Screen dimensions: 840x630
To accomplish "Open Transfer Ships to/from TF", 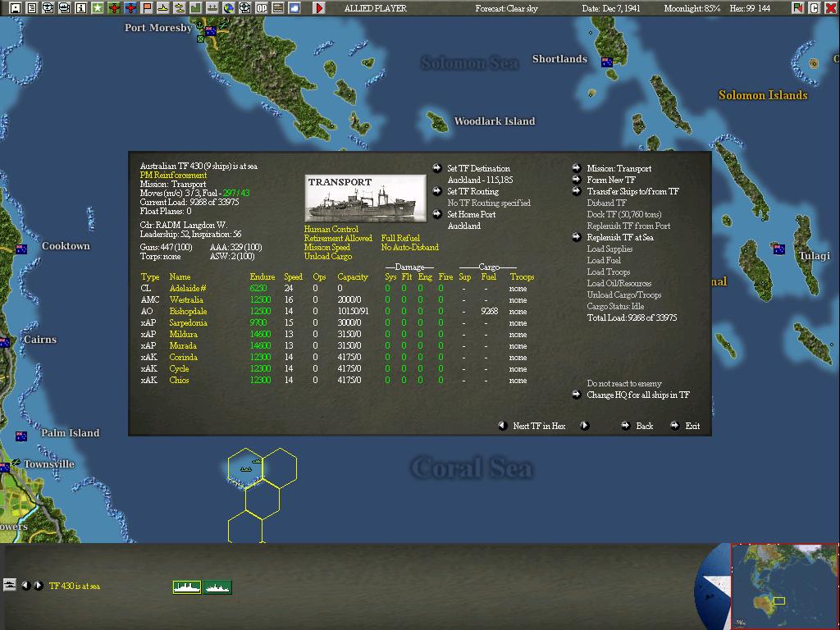I will (632, 191).
